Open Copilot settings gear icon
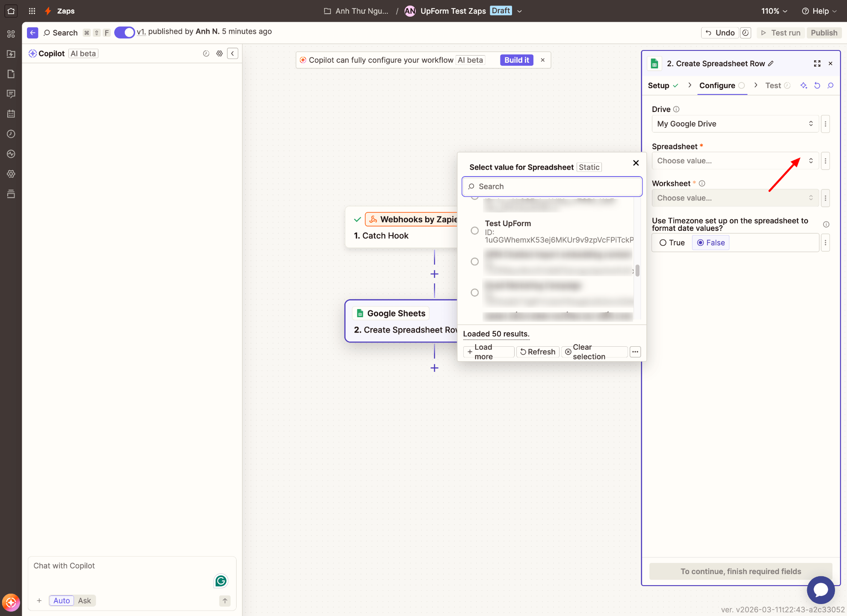 click(219, 53)
